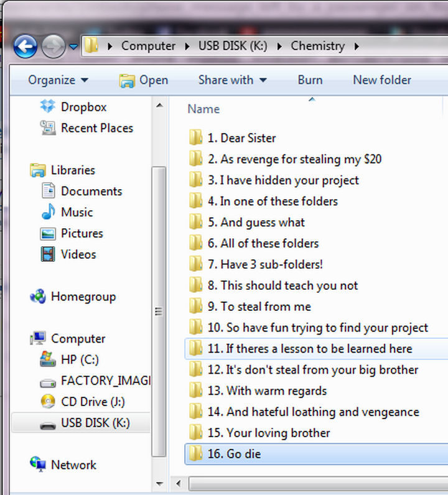The height and width of the screenshot is (495, 448).
Task: Open the HP (C:) drive
Action: pyautogui.click(x=79, y=359)
